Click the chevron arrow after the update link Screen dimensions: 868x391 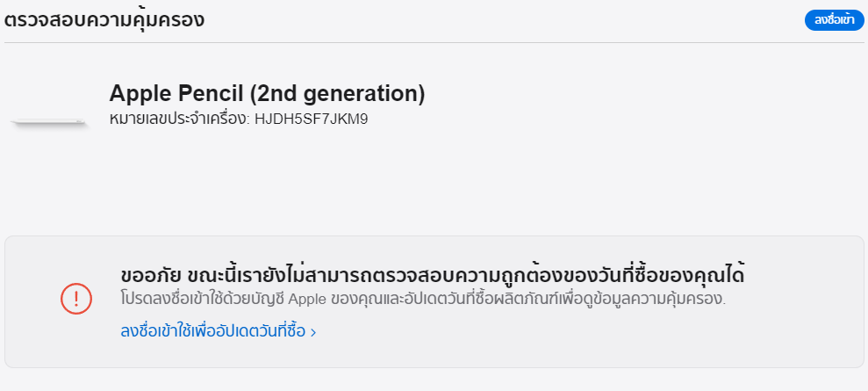pyautogui.click(x=313, y=332)
